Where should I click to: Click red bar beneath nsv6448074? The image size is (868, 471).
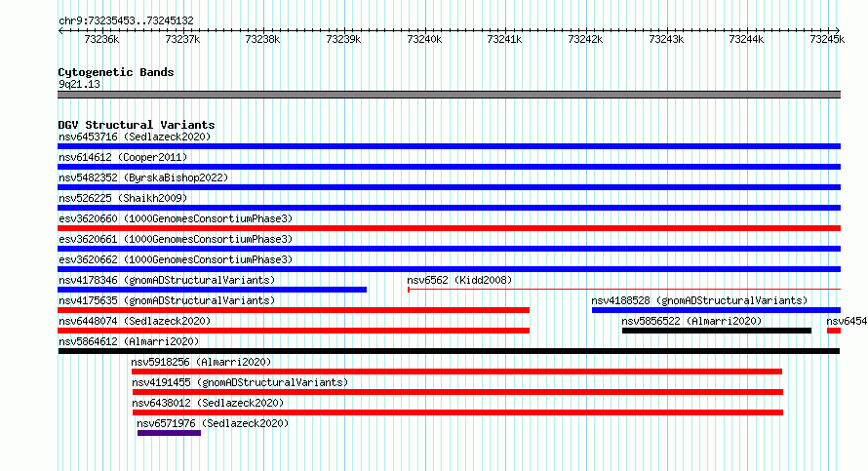294,331
